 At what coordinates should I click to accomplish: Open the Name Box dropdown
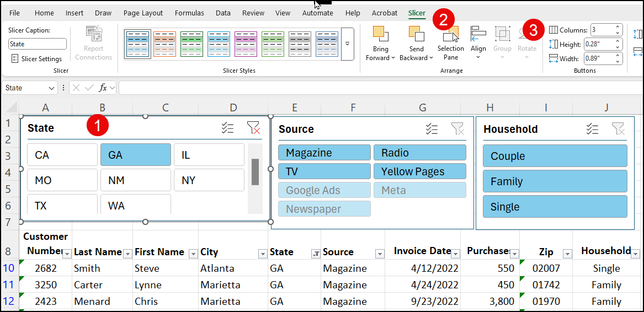click(51, 88)
